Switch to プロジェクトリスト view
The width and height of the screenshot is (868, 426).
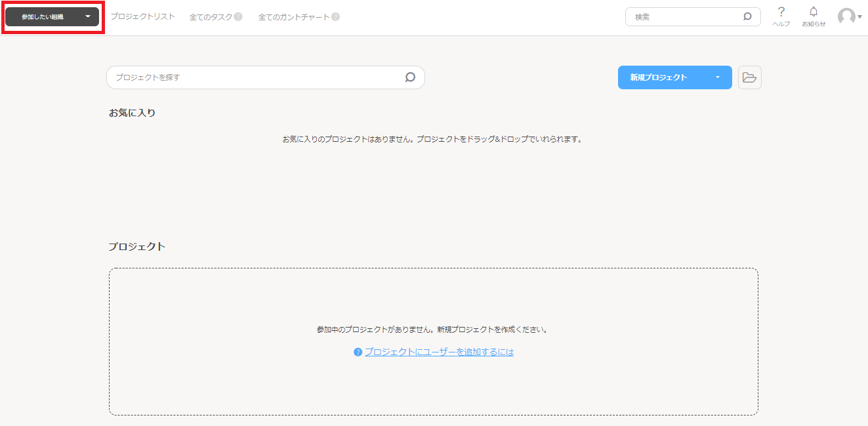pyautogui.click(x=142, y=16)
